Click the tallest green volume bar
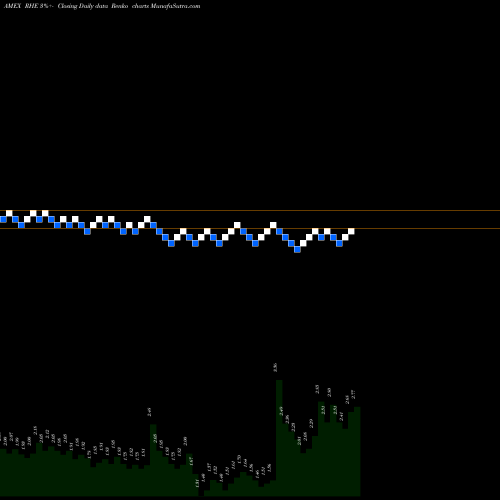This screenshot has width=500, height=500. tap(279, 438)
